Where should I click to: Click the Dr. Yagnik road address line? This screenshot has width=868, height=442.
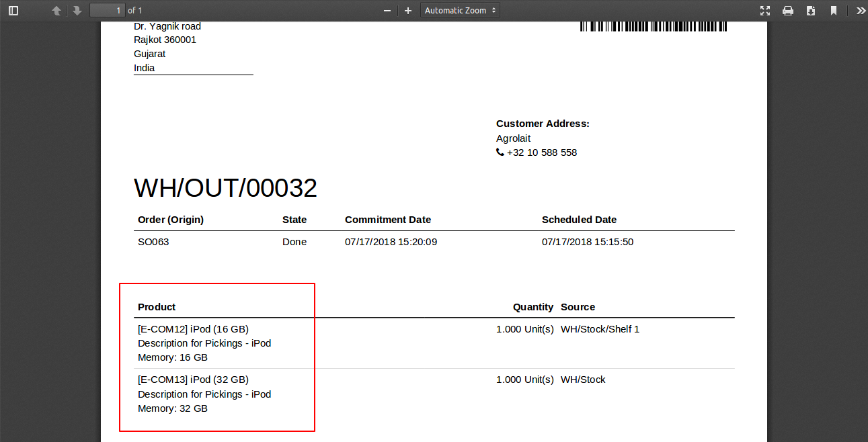click(167, 26)
